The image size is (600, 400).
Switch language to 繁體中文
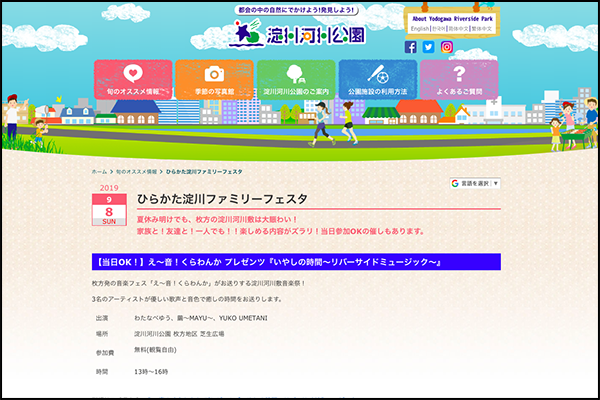click(483, 29)
